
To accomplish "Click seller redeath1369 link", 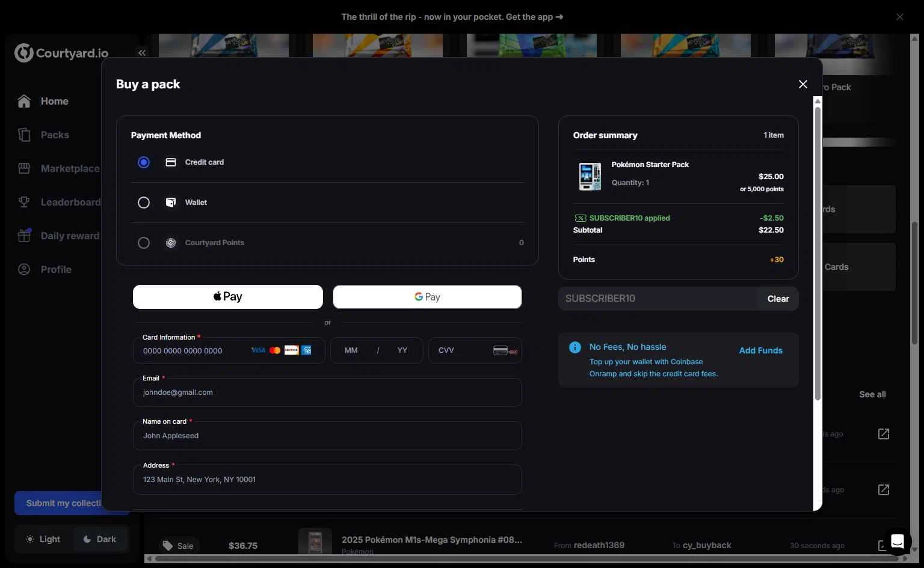I will point(599,545).
